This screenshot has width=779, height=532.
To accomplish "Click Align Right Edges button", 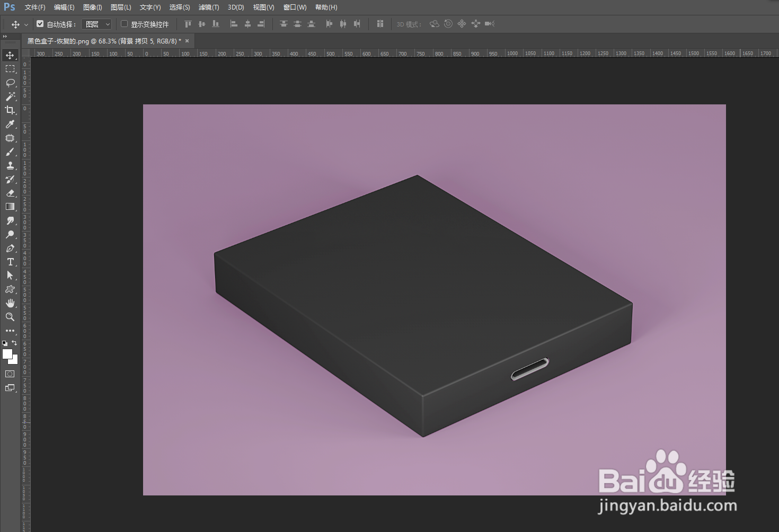I will tap(261, 24).
